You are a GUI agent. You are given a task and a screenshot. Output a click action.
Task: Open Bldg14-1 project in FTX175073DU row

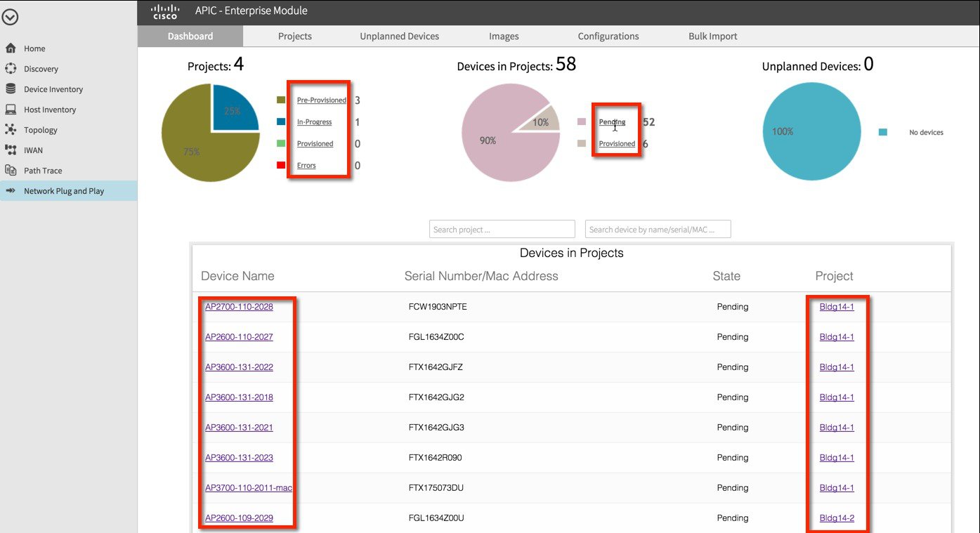tap(837, 488)
